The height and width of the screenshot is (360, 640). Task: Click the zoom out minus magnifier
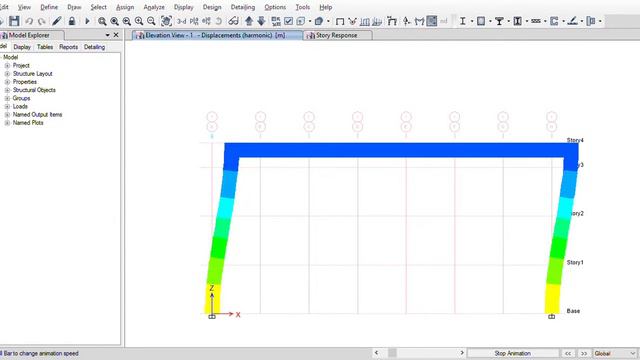pyautogui.click(x=151, y=21)
